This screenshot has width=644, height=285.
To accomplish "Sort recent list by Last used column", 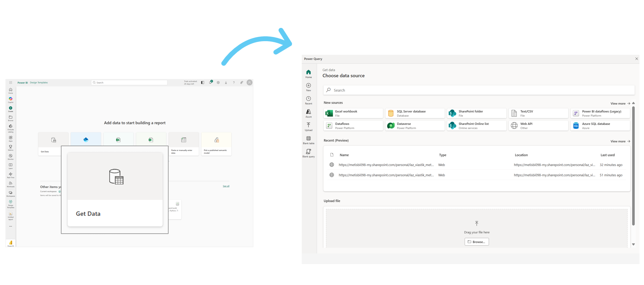I will [607, 155].
